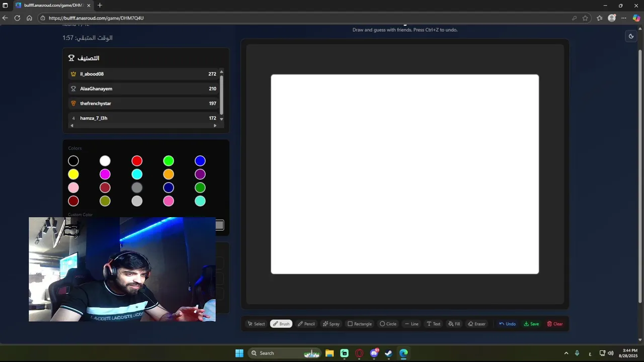Clear the whole canvas
This screenshot has height=362, width=644.
point(555,324)
